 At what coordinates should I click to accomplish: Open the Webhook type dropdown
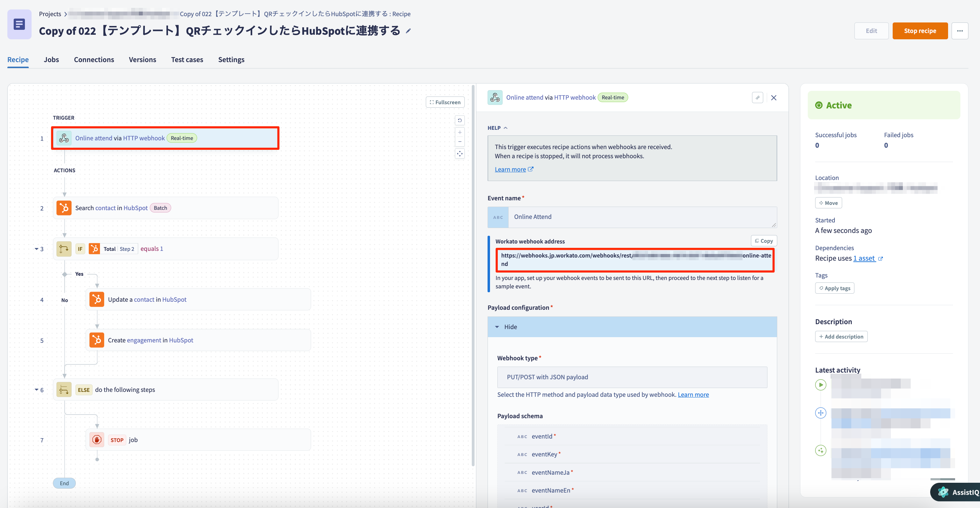[632, 377]
